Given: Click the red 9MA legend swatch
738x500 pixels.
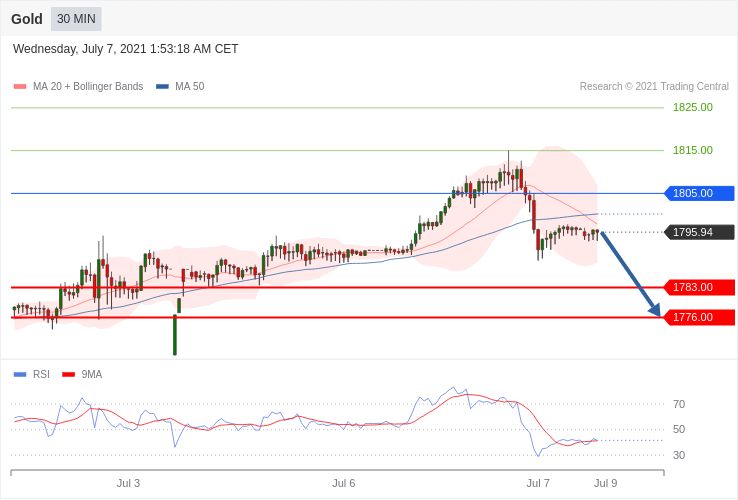Looking at the screenshot, I should (68, 374).
